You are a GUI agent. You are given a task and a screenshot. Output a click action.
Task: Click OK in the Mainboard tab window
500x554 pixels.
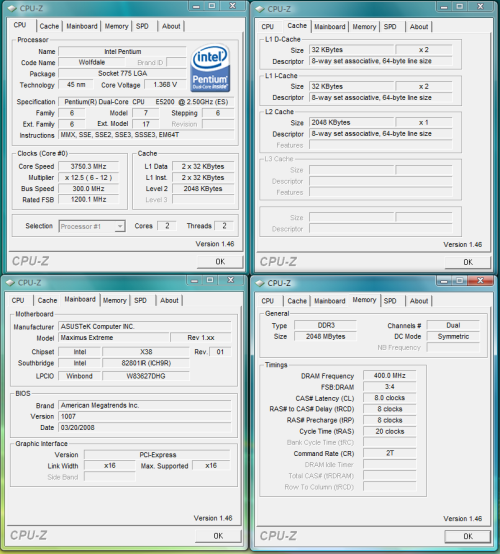(218, 536)
